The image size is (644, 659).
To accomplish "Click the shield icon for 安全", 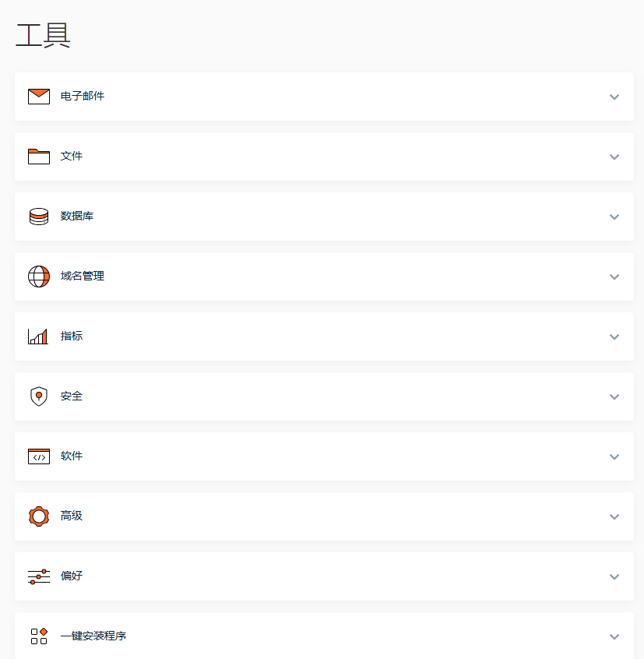I will tap(39, 396).
